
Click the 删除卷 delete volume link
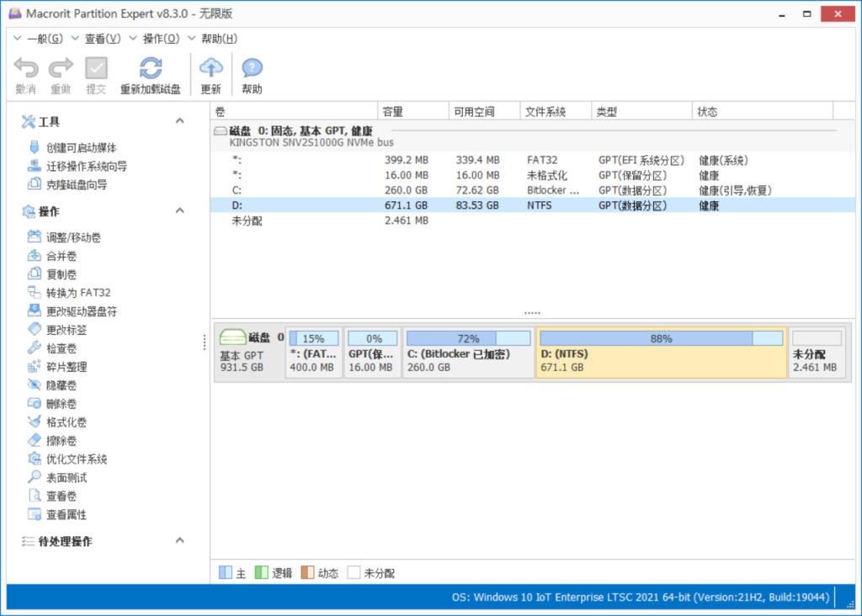tap(61, 404)
